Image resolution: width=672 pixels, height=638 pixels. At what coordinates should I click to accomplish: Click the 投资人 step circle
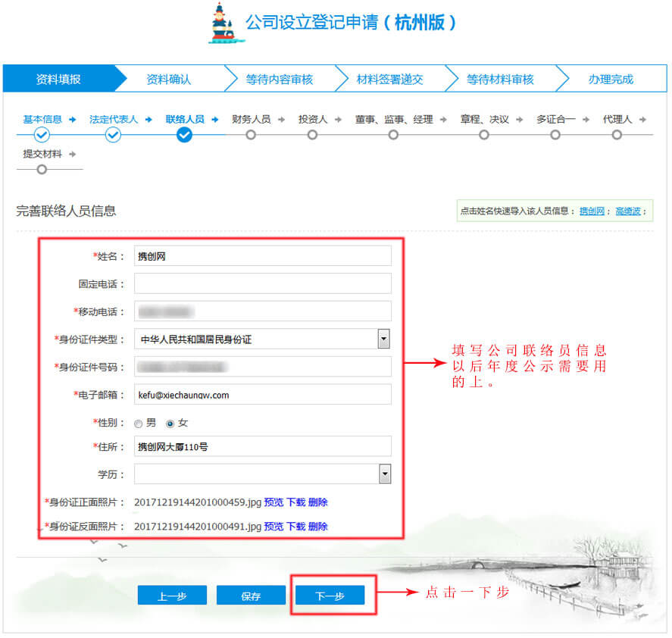311,134
